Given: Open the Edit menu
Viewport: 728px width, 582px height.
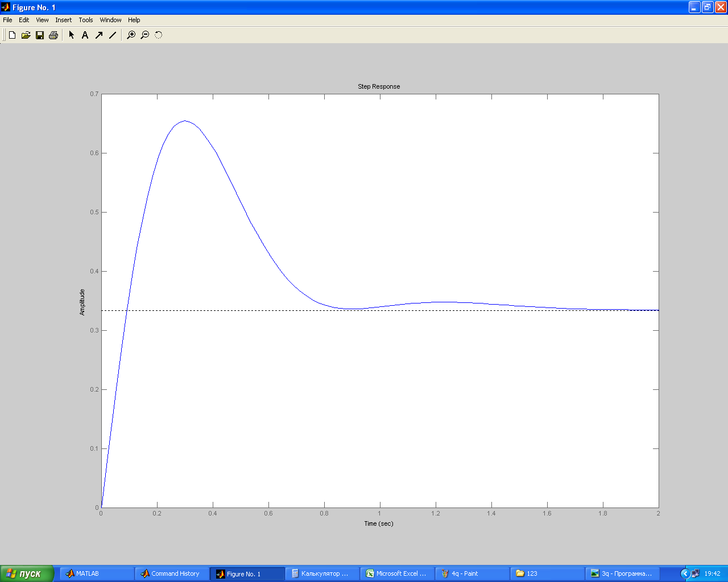Looking at the screenshot, I should pyautogui.click(x=24, y=20).
